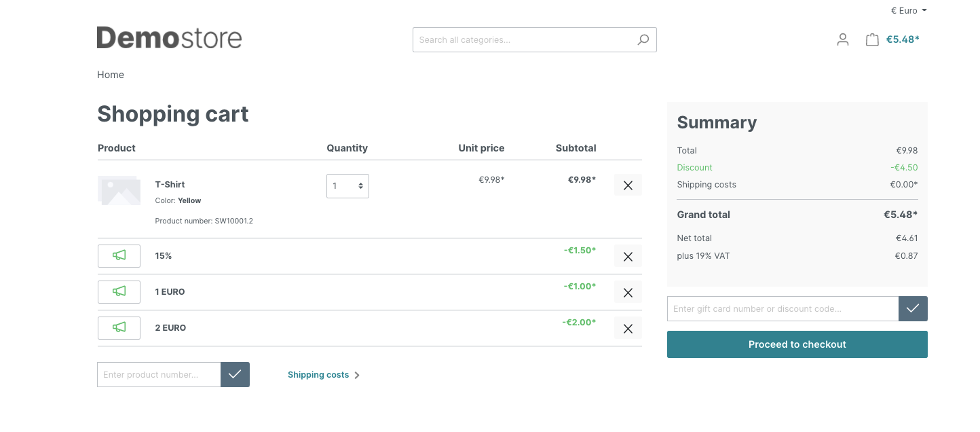Remove the 2 EURO discount
The width and height of the screenshot is (980, 432).
pyautogui.click(x=628, y=328)
